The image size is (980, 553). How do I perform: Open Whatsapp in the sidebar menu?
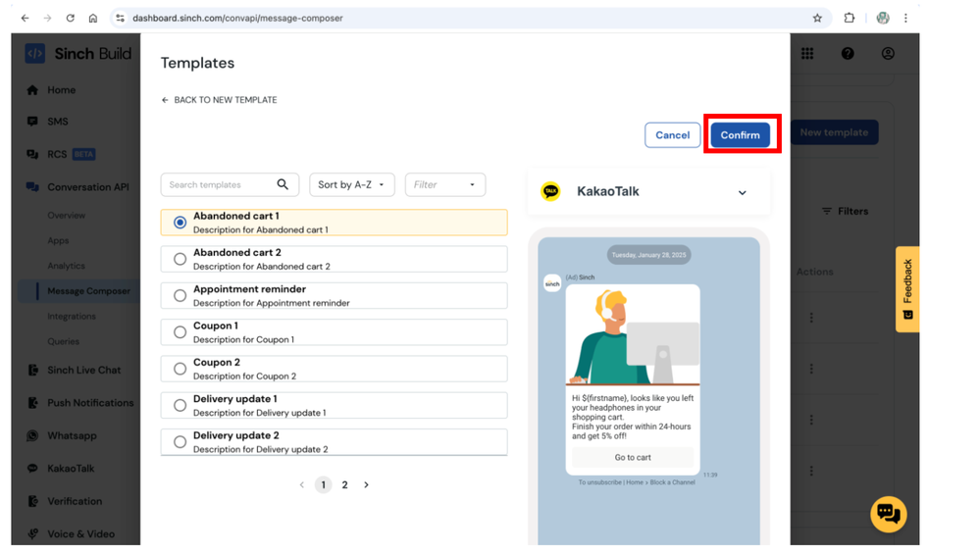click(72, 435)
